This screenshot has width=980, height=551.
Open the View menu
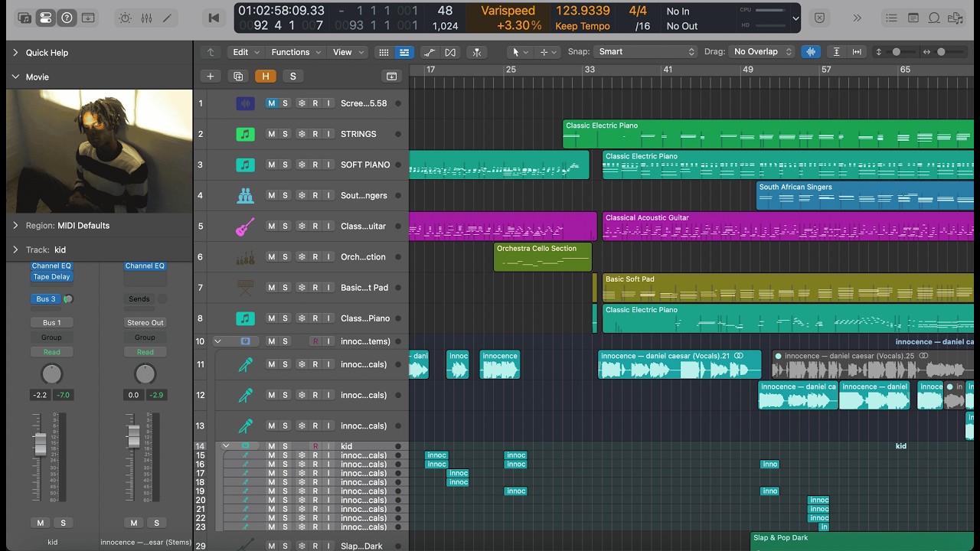tap(348, 52)
